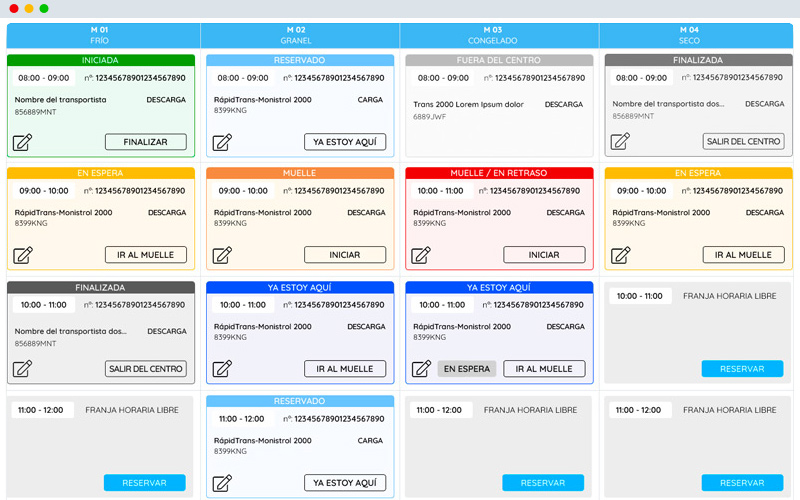Click 'Trans 2000 Lorem Ipsum dolor' carrier name
The image size is (800, 500).
click(468, 104)
